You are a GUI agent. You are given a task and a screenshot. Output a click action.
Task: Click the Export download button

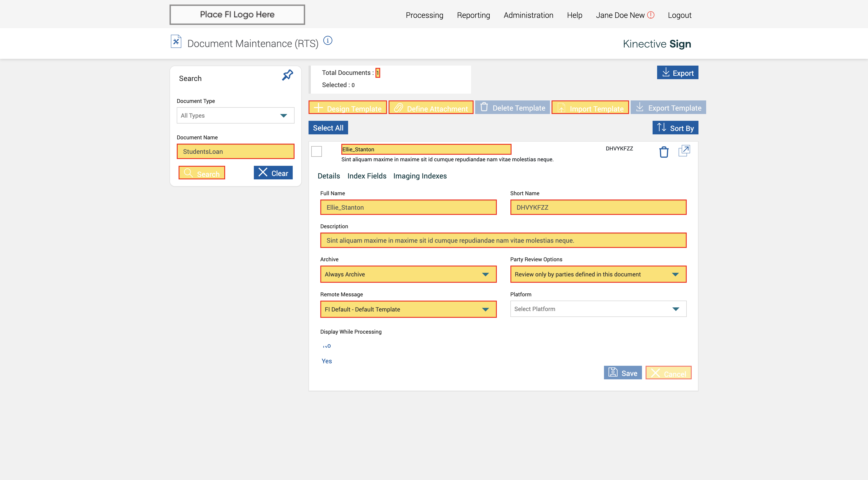[677, 73]
